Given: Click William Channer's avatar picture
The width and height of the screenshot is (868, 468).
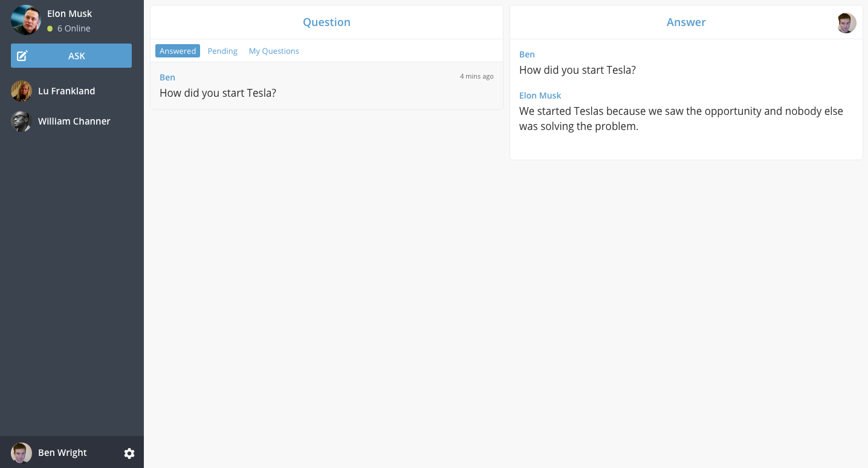Looking at the screenshot, I should (x=21, y=121).
